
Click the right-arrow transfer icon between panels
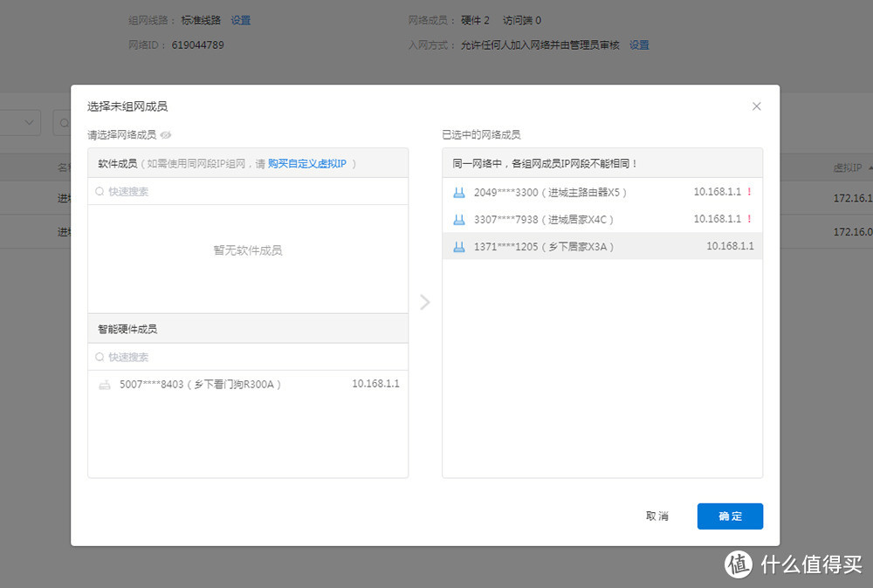[425, 302]
